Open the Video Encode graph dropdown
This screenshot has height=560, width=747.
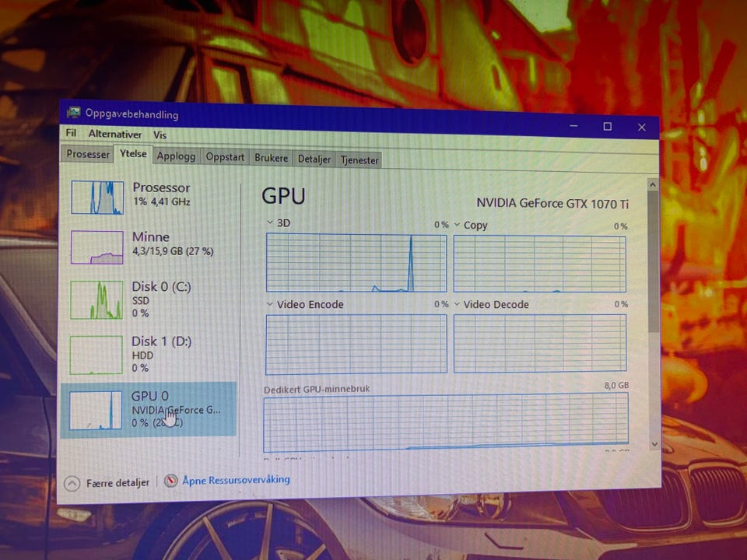pyautogui.click(x=270, y=304)
